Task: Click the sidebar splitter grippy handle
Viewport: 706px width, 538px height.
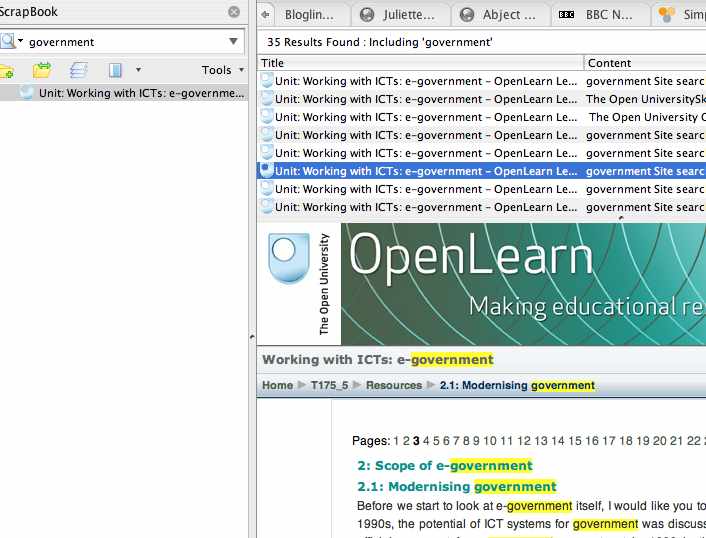Action: click(252, 336)
